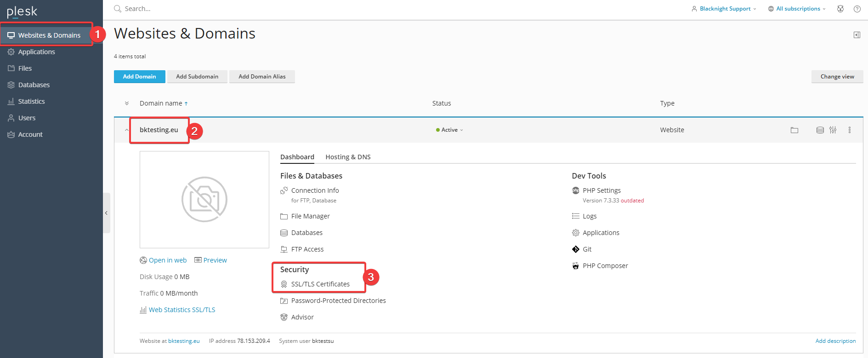Open the three-dot menu for bktesting.eu
Image resolution: width=868 pixels, height=358 pixels.
coord(849,130)
